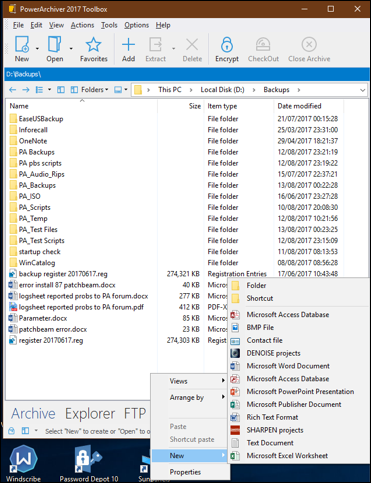
Task: Click the Add files plus icon
Action: [x=128, y=45]
